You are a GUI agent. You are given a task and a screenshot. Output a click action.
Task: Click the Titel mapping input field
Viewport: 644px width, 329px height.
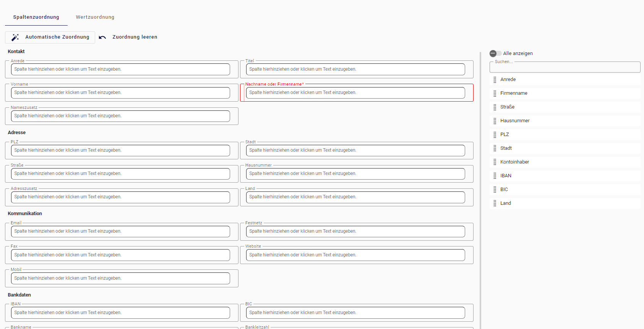[x=355, y=69]
